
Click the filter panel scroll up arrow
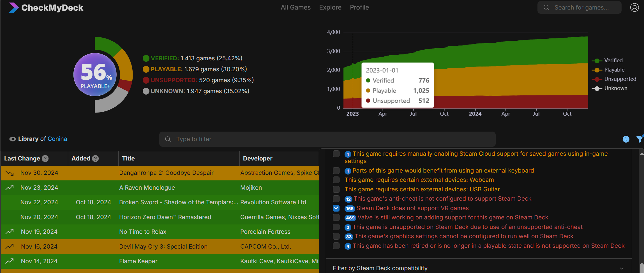click(x=641, y=154)
